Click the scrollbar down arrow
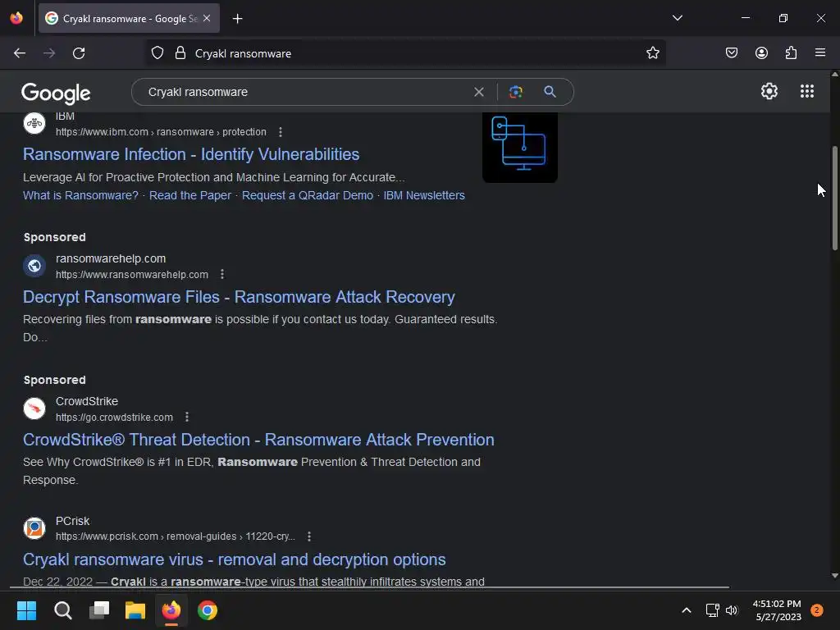Viewport: 840px width, 630px height. (834, 576)
